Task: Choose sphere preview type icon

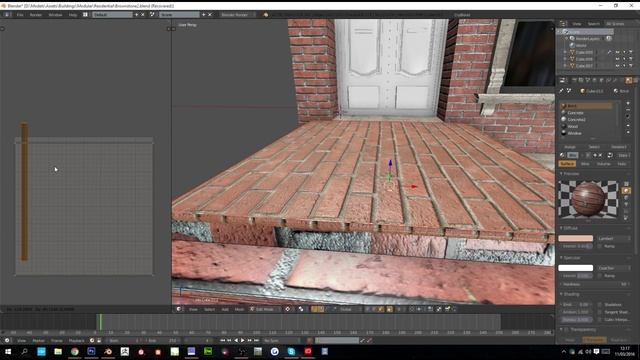Action: tap(627, 191)
